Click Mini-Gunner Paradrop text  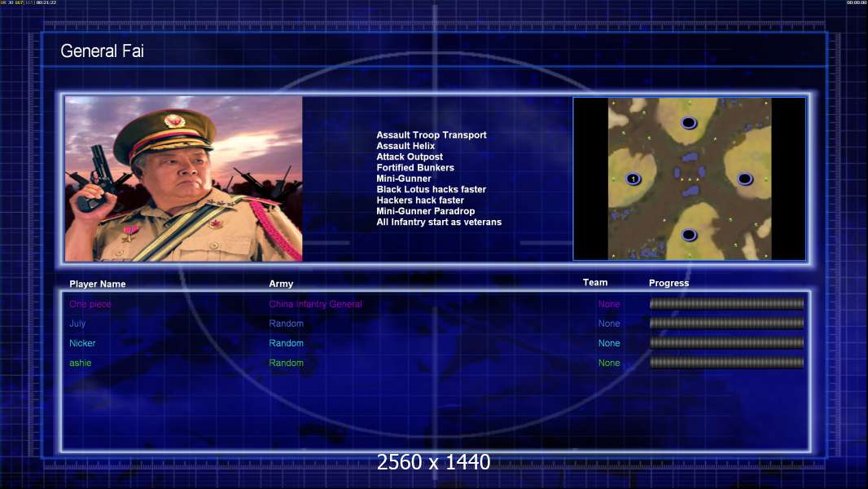click(426, 211)
